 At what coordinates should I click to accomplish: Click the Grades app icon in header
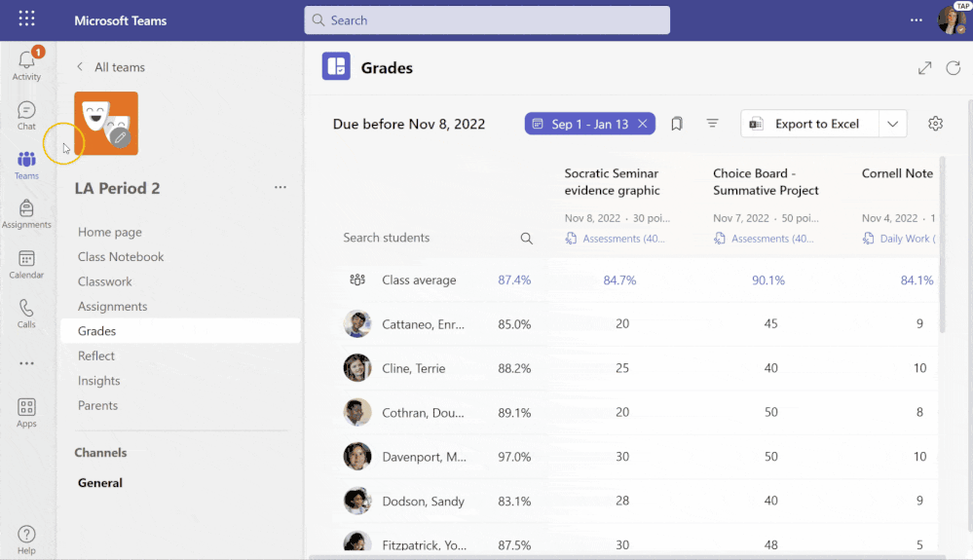(336, 66)
